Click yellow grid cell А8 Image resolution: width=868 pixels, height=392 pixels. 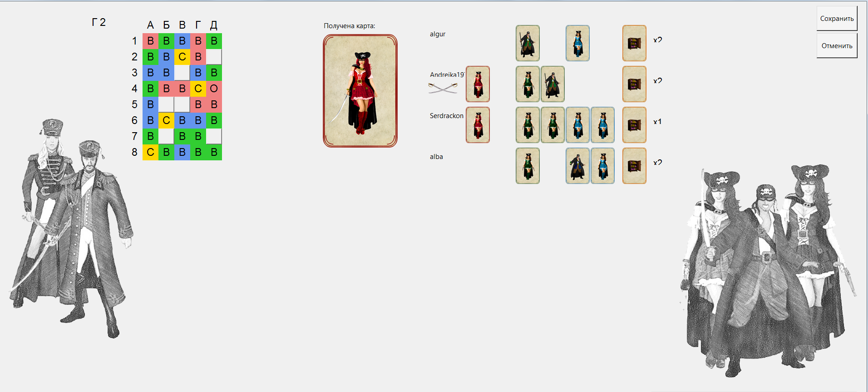150,152
